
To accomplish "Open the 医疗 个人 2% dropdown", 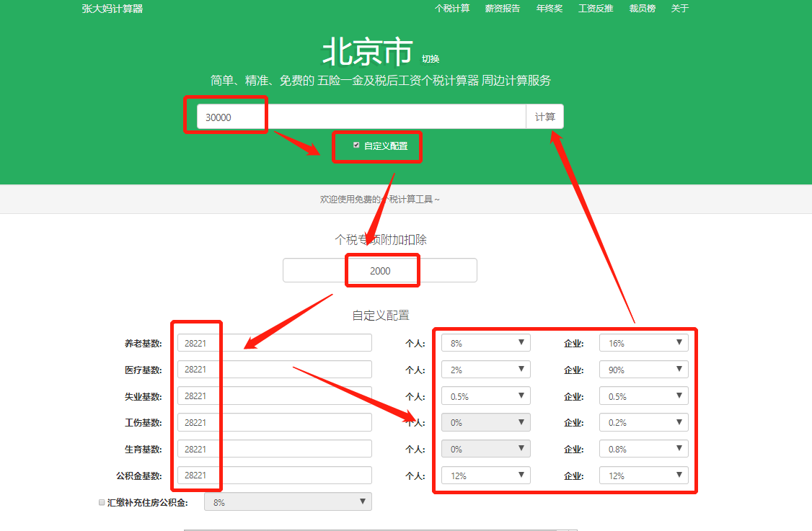I will click(x=486, y=370).
